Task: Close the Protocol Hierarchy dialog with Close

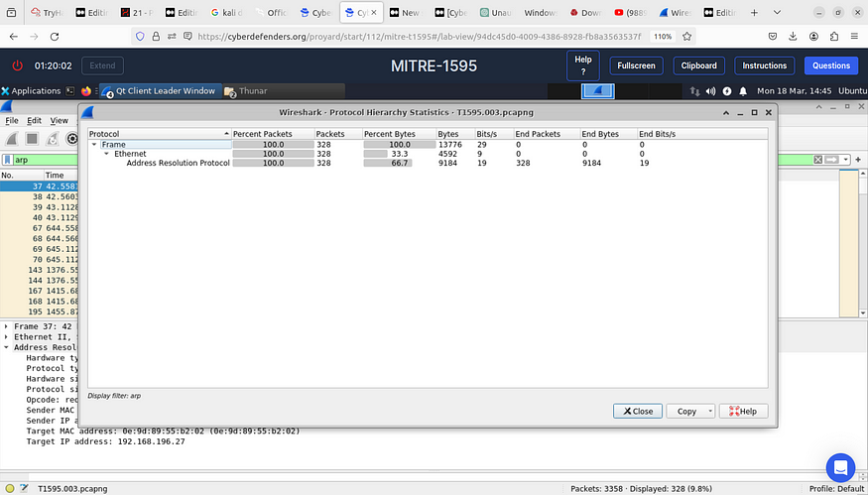Action: pyautogui.click(x=638, y=412)
